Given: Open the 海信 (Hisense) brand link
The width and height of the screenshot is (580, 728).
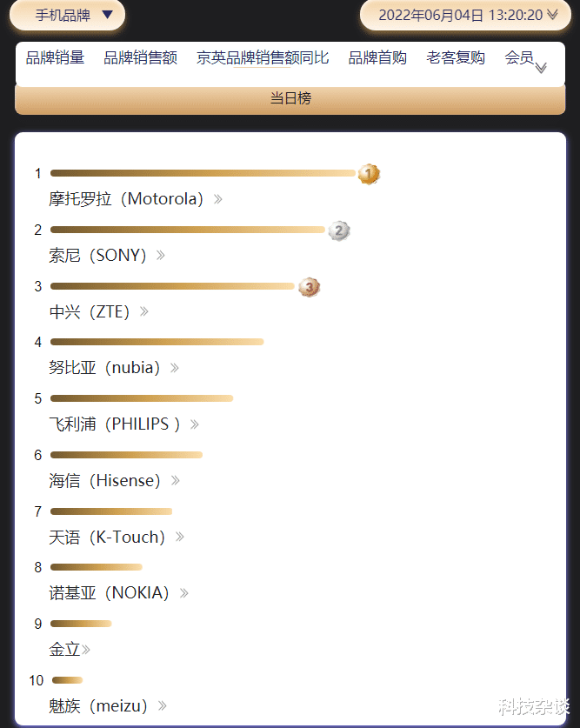Looking at the screenshot, I should point(105,481).
